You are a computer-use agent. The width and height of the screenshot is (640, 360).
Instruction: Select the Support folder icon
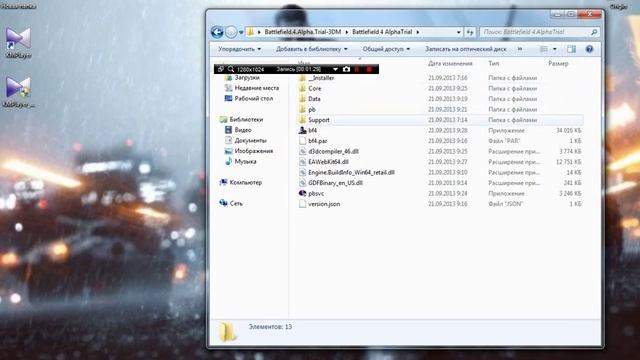pyautogui.click(x=302, y=120)
